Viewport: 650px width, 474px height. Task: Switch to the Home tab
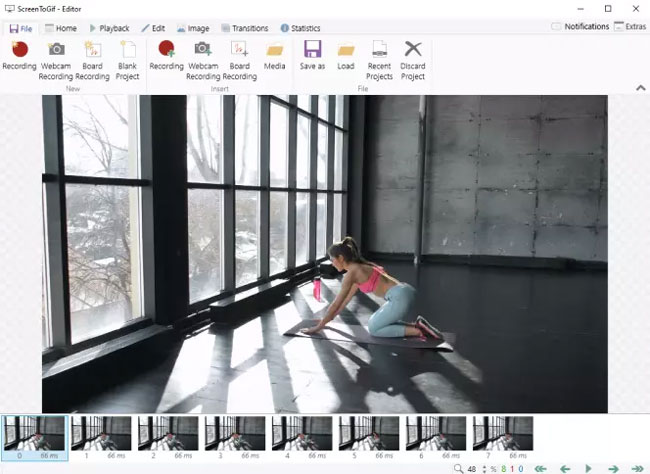[x=61, y=28]
